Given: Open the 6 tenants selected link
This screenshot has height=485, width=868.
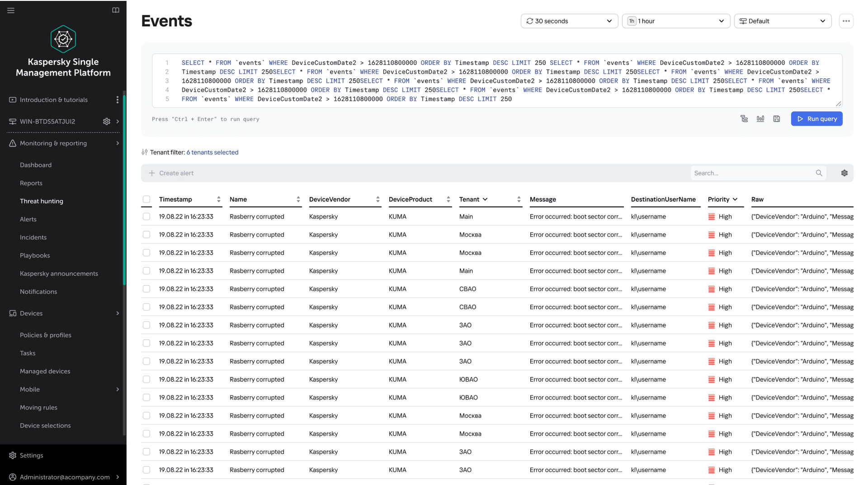Looking at the screenshot, I should 212,152.
